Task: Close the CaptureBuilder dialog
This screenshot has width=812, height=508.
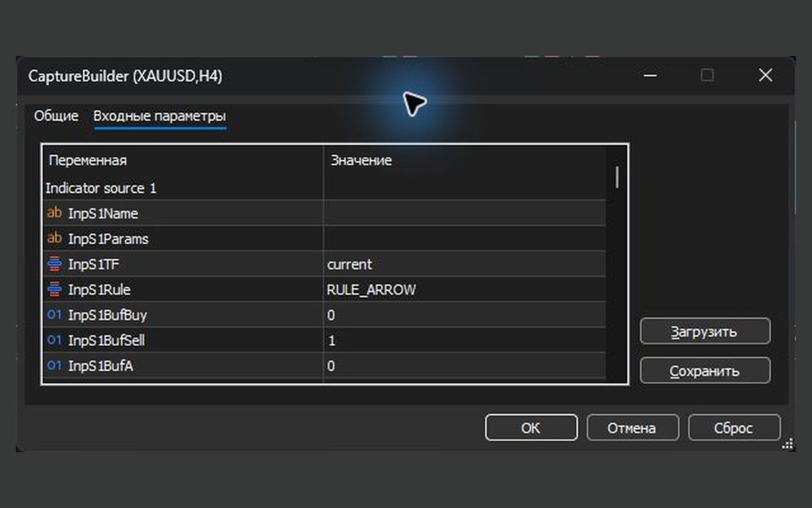Action: 765,75
